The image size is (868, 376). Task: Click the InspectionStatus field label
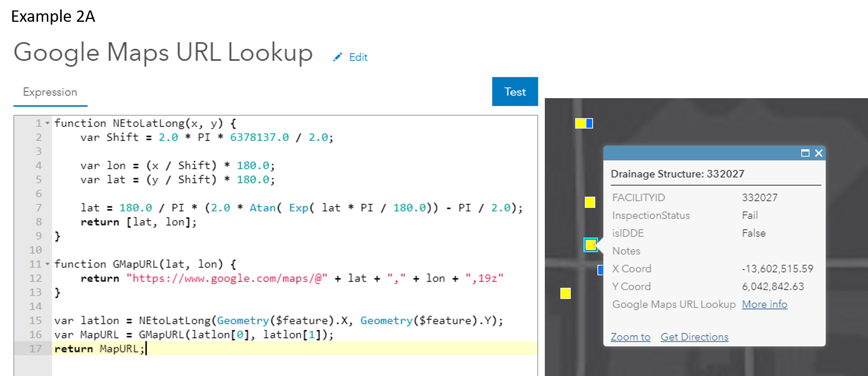[x=651, y=216]
